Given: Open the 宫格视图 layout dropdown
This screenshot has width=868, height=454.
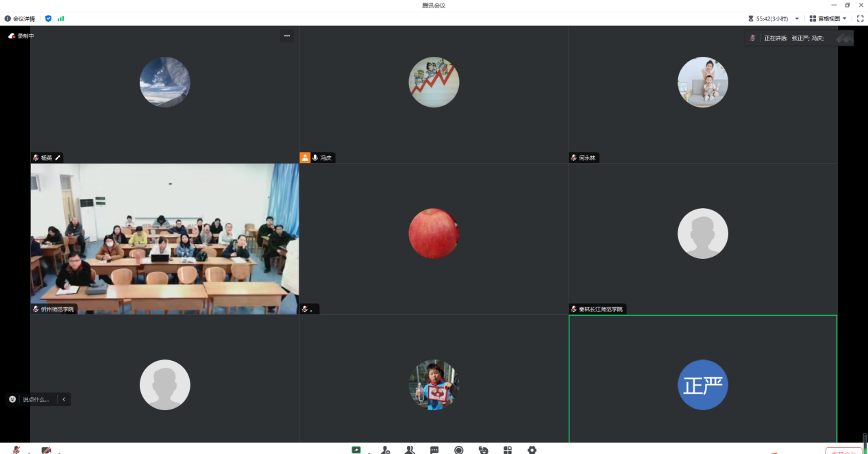Looking at the screenshot, I should (x=828, y=18).
